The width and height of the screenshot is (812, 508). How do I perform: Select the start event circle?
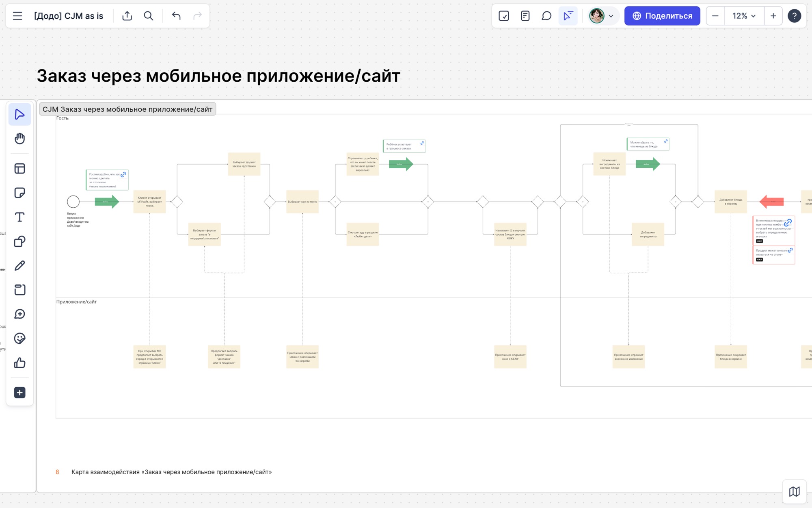click(73, 202)
